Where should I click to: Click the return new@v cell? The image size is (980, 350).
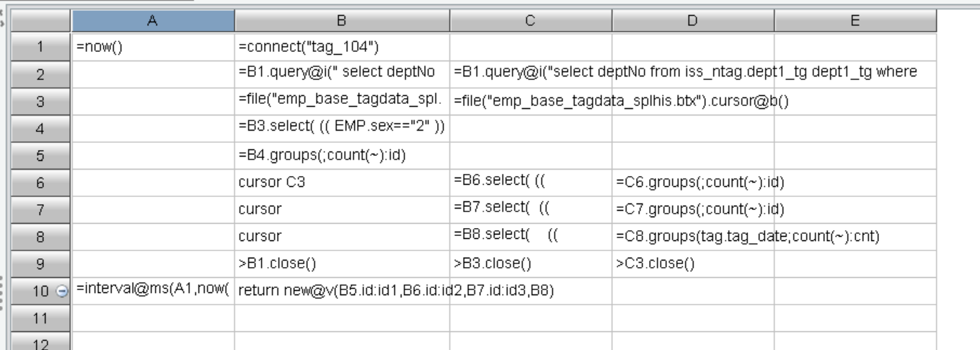click(x=342, y=291)
